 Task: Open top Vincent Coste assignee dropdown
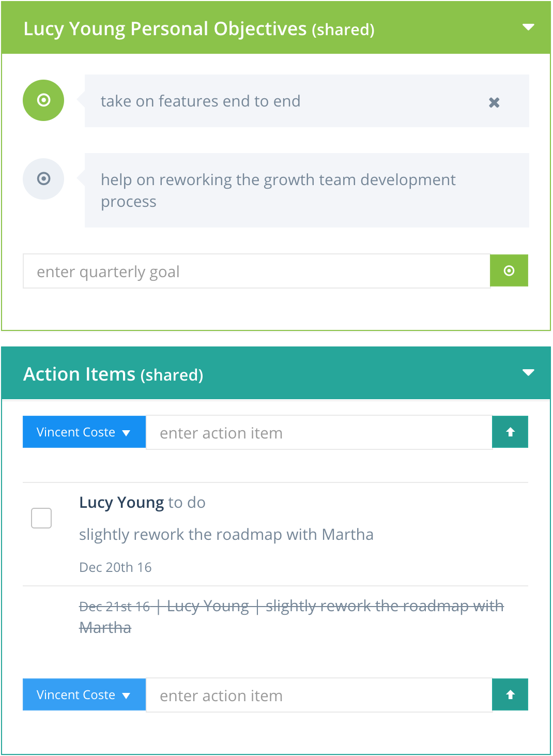click(x=84, y=432)
